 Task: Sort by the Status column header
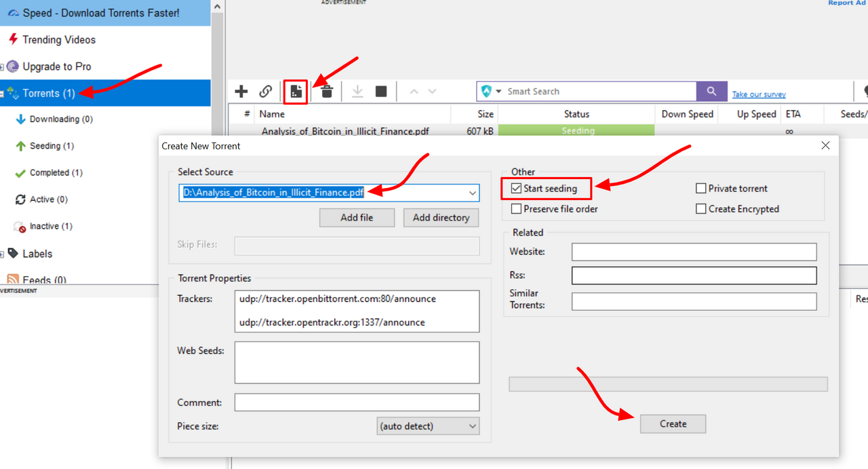pos(576,114)
